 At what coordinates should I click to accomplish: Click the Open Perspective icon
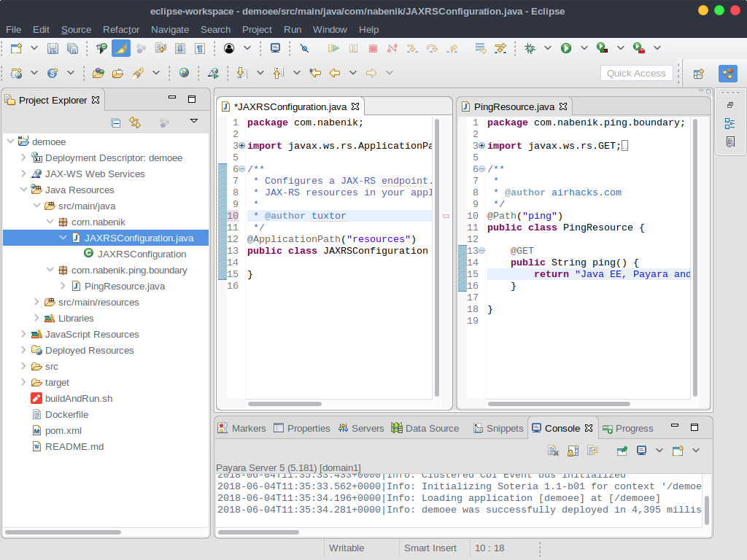coord(699,74)
